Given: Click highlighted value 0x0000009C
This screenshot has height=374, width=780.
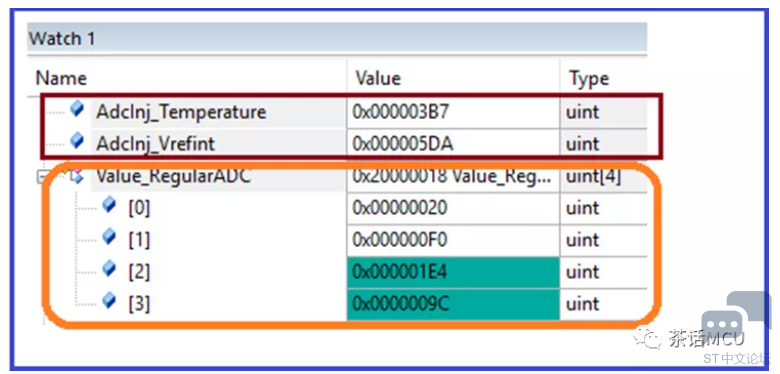Looking at the screenshot, I should click(x=453, y=304).
